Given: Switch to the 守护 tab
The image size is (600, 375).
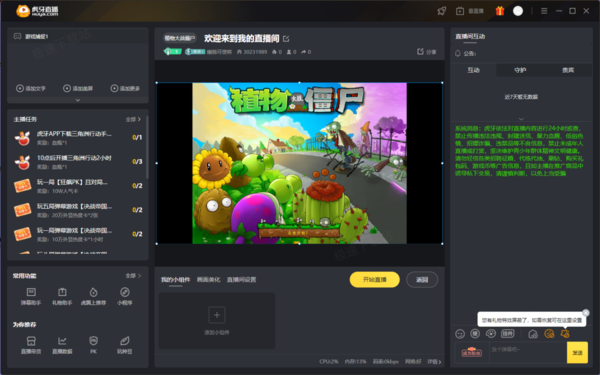Looking at the screenshot, I should 520,70.
